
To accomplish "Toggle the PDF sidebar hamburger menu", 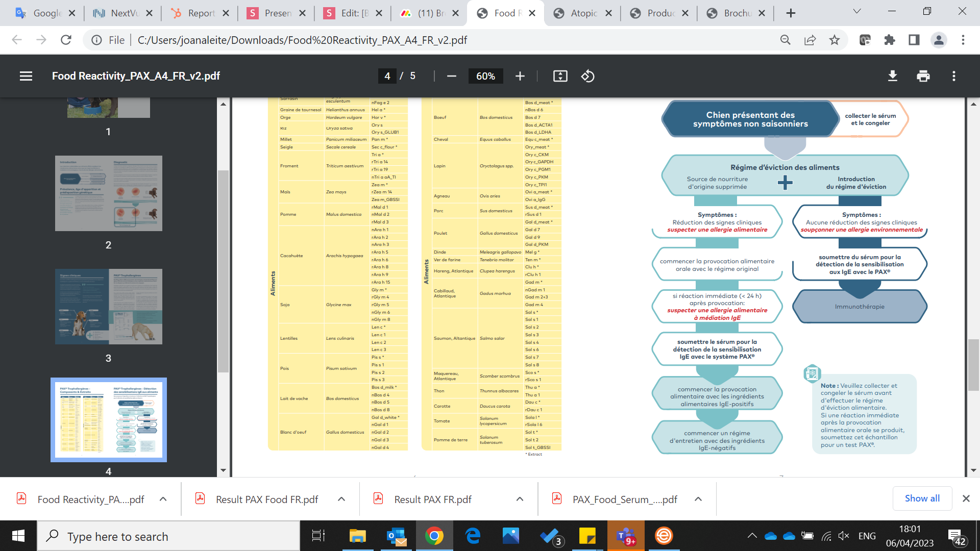I will pos(26,76).
